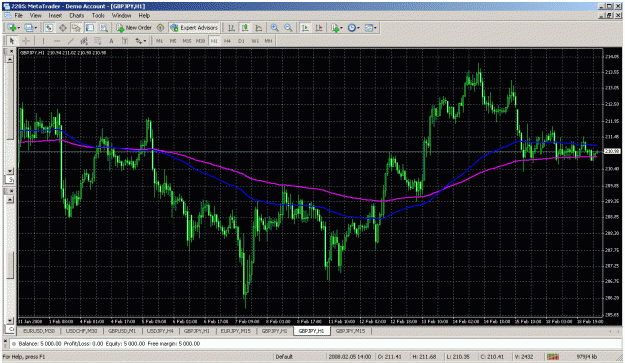Image resolution: width=625 pixels, height=363 pixels.
Task: Switch to H4 timeframe
Action: pos(227,41)
